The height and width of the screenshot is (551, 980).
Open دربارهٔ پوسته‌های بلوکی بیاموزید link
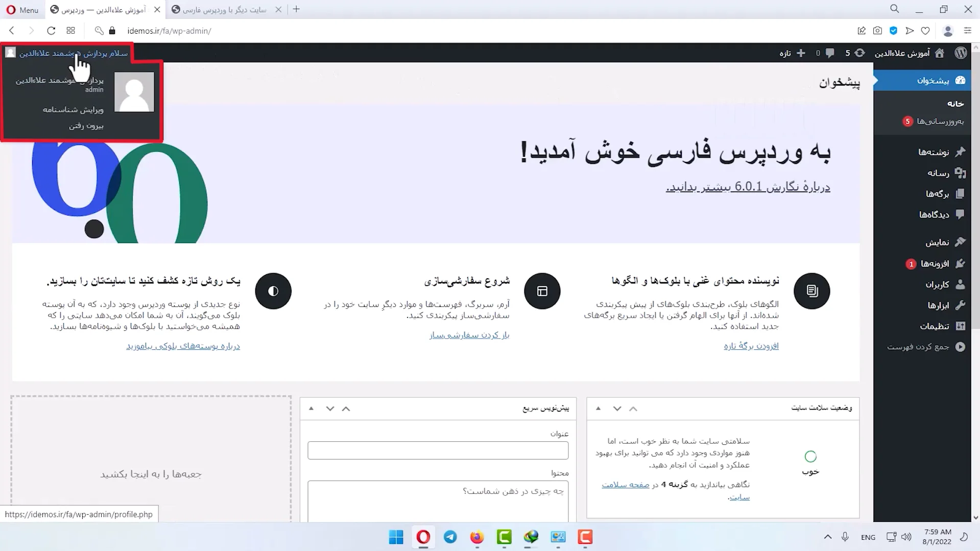point(183,346)
